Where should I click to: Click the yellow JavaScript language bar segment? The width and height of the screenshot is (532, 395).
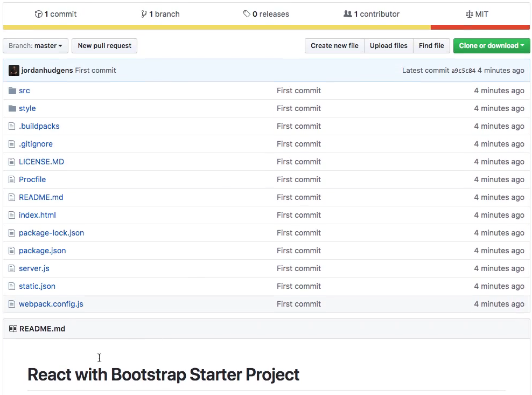pos(217,27)
